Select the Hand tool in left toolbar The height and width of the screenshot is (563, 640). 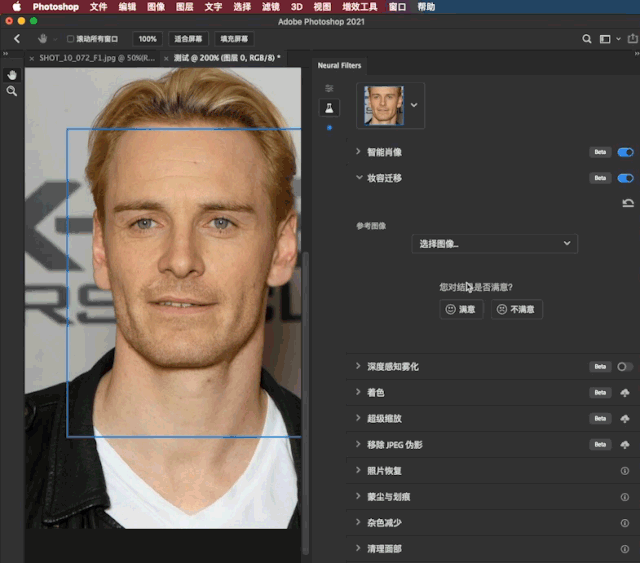12,75
